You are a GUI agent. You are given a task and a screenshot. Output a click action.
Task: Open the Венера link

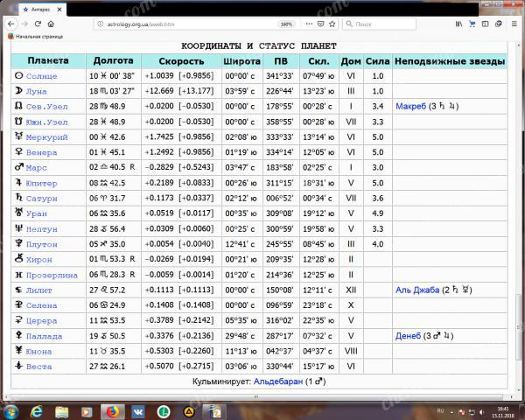41,153
